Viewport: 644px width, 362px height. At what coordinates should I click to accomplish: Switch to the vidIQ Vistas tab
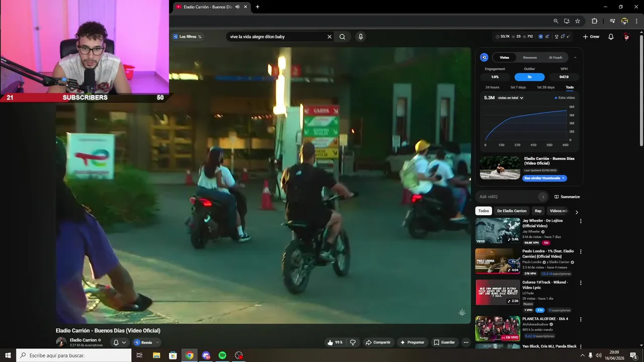tap(504, 57)
